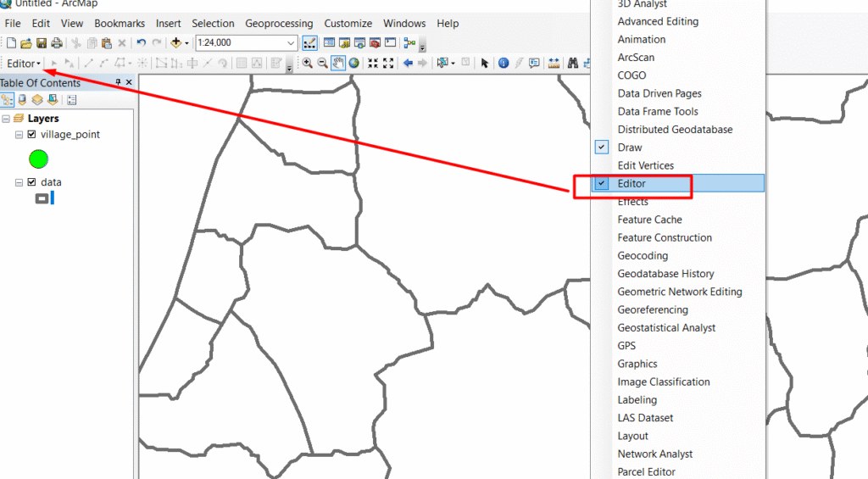
Task: Collapse the village_point layer
Action: pos(19,135)
